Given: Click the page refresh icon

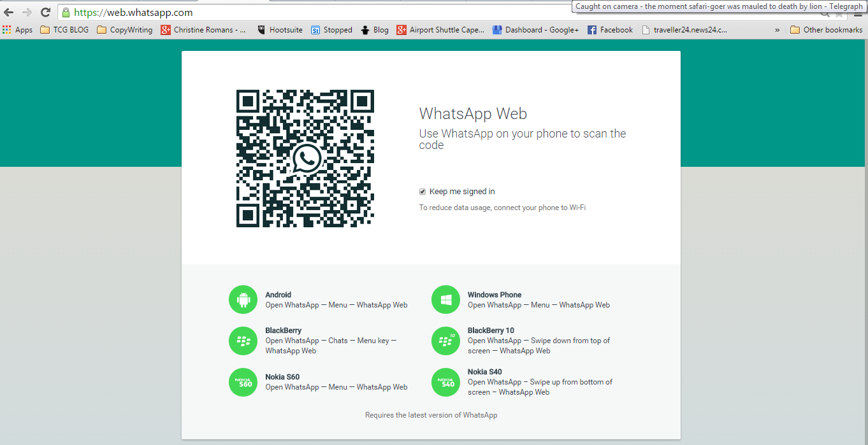Looking at the screenshot, I should (45, 11).
